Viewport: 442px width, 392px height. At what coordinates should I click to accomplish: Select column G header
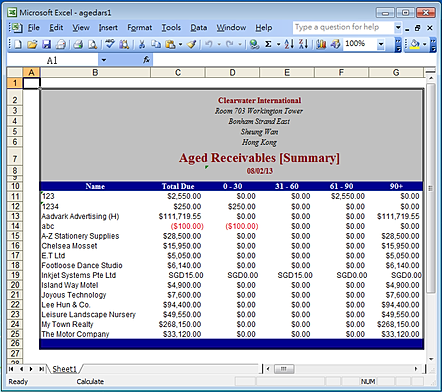(396, 72)
